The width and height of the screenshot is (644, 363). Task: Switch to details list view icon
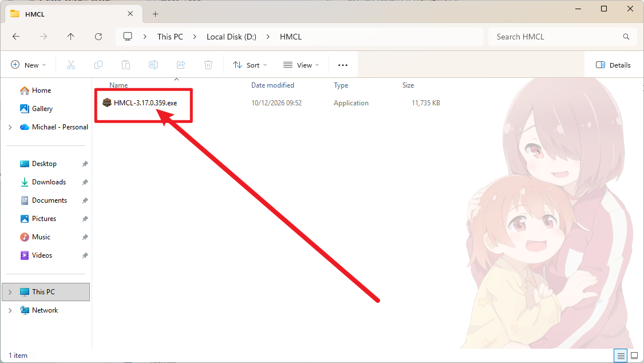click(x=621, y=356)
